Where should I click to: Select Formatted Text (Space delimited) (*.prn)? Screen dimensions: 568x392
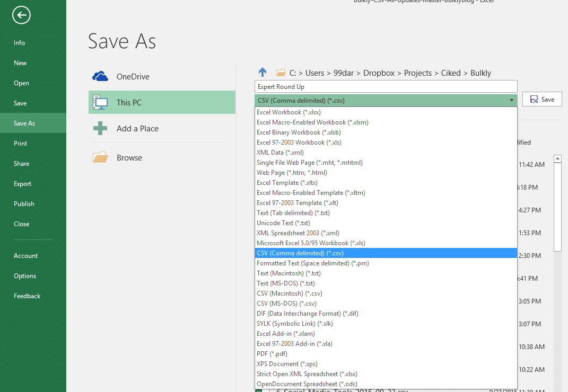[x=386, y=263]
